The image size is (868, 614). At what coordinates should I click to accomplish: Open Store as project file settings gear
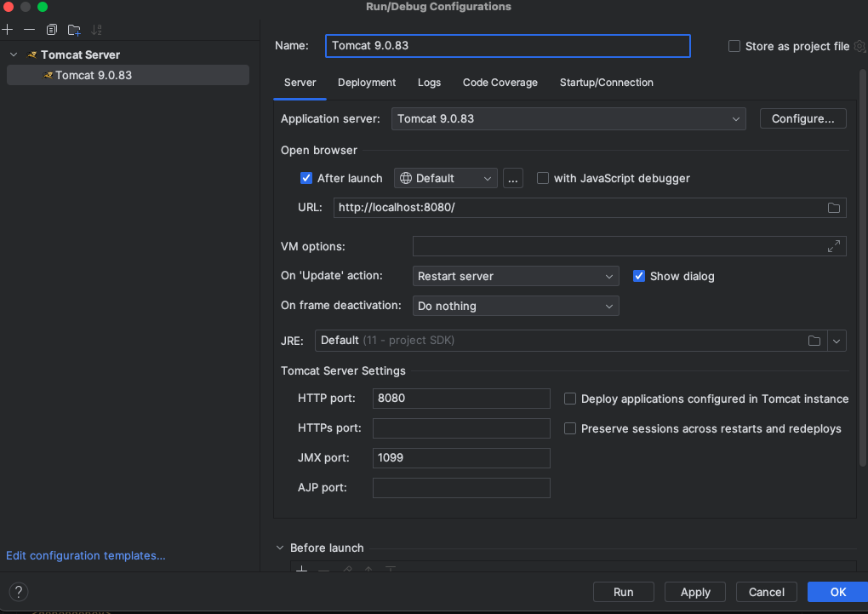tap(859, 46)
